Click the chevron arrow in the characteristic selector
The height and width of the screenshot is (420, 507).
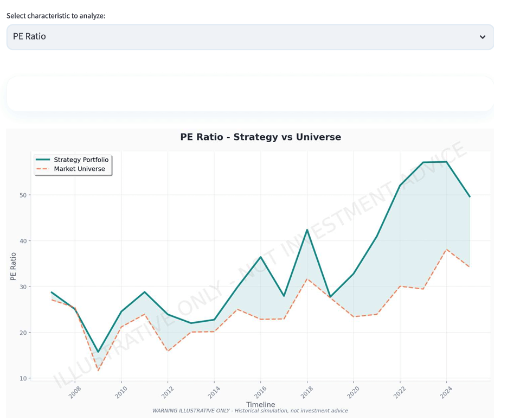pyautogui.click(x=482, y=37)
